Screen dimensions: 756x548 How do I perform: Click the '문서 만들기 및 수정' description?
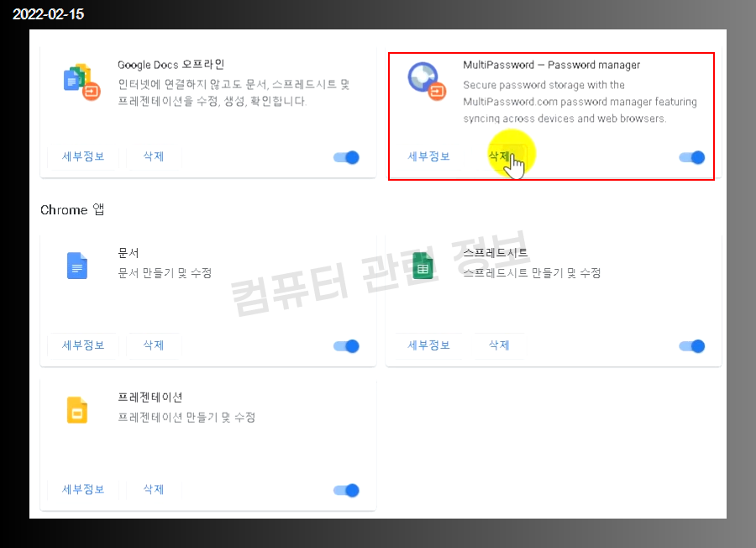click(165, 273)
